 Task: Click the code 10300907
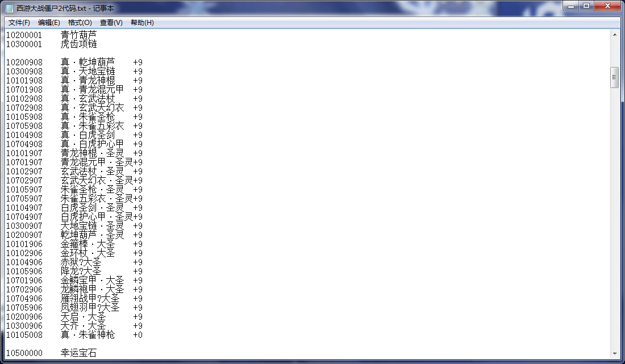point(24,226)
